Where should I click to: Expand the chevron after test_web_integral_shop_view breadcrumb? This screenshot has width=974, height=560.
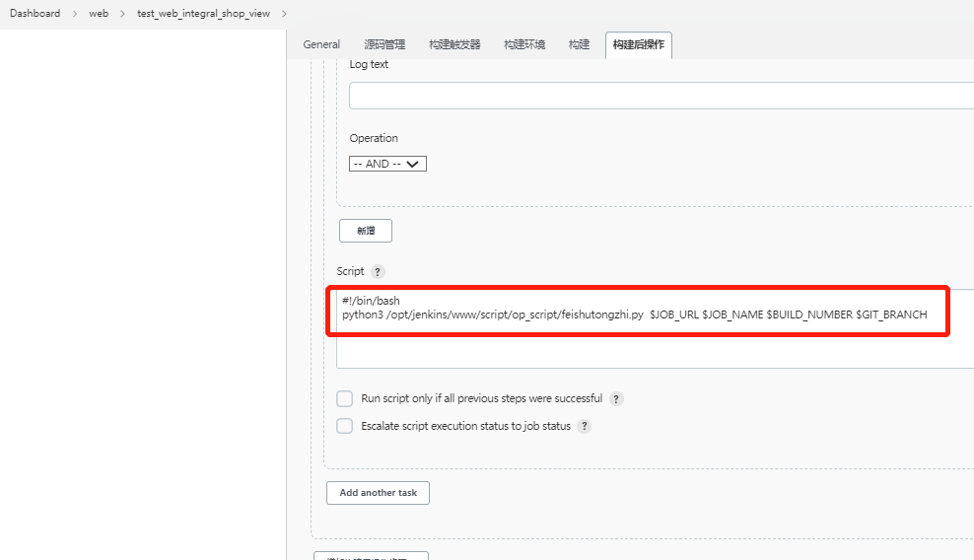284,14
